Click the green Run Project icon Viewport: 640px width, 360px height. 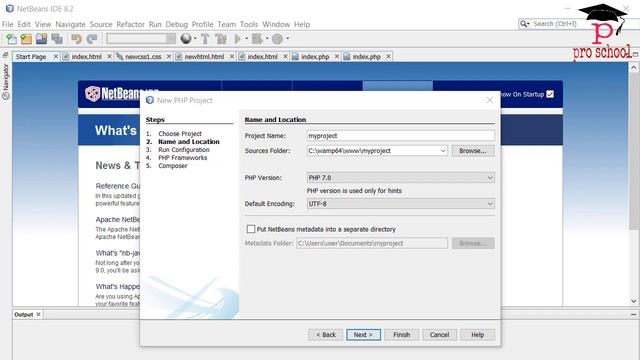238,39
